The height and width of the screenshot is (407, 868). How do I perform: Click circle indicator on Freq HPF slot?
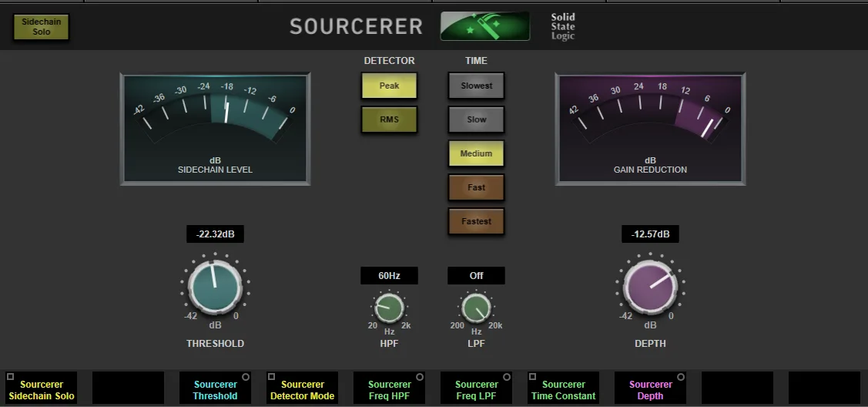pos(420,377)
